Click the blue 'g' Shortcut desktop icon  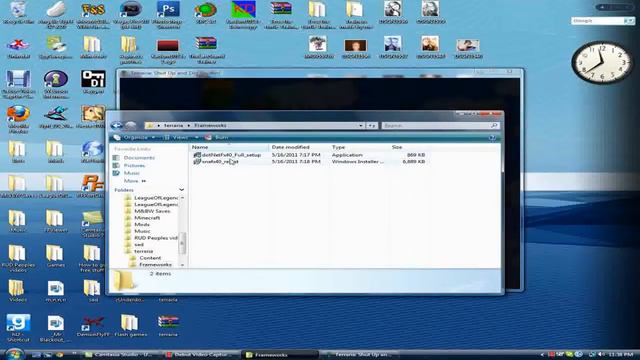coord(18,327)
